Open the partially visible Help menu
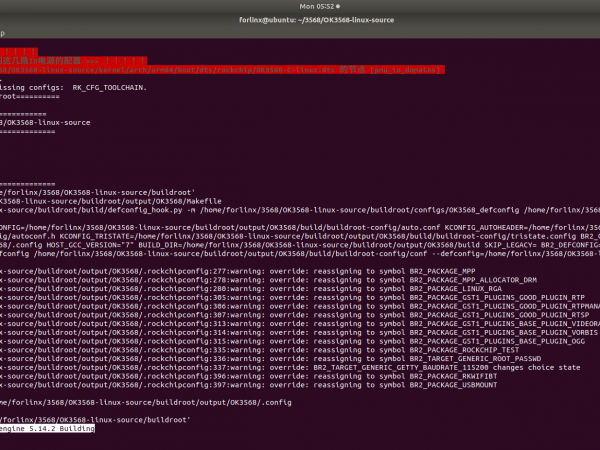The width and height of the screenshot is (600, 450). (3, 33)
